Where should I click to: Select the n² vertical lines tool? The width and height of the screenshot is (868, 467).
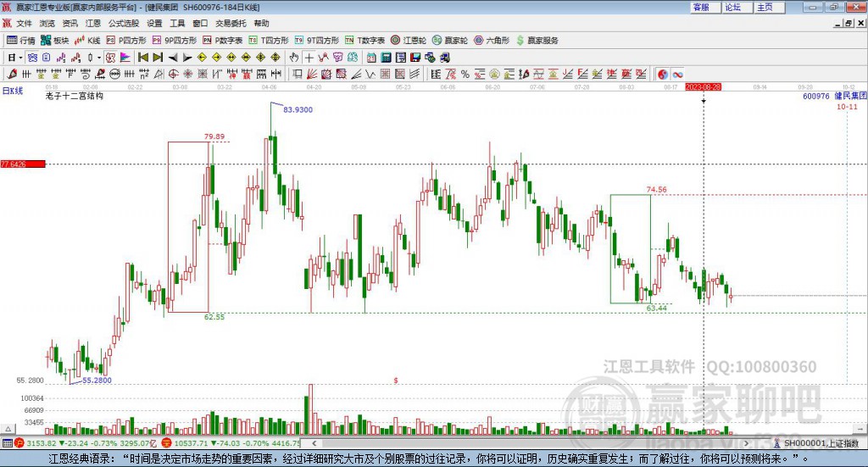coord(144,74)
